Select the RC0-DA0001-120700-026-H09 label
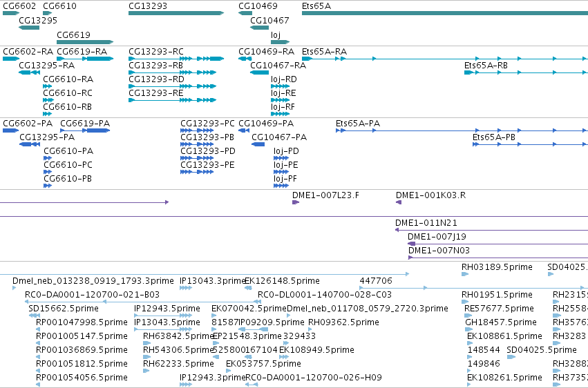This screenshot has width=588, height=388. [314, 378]
